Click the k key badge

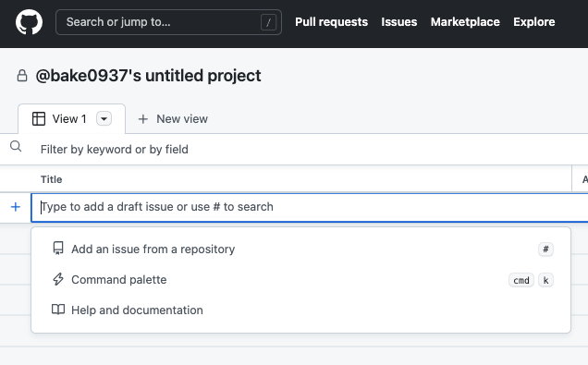(x=545, y=280)
